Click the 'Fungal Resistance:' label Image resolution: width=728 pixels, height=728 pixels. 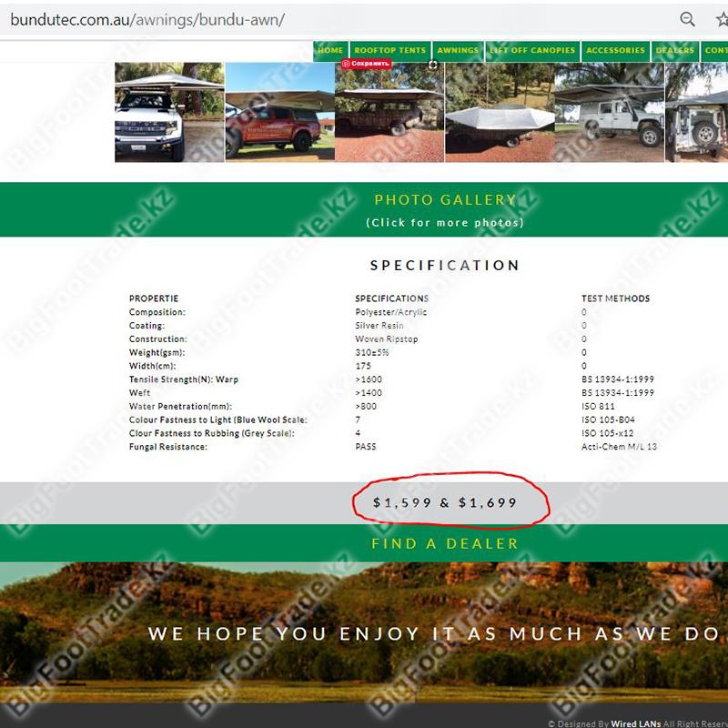point(168,447)
